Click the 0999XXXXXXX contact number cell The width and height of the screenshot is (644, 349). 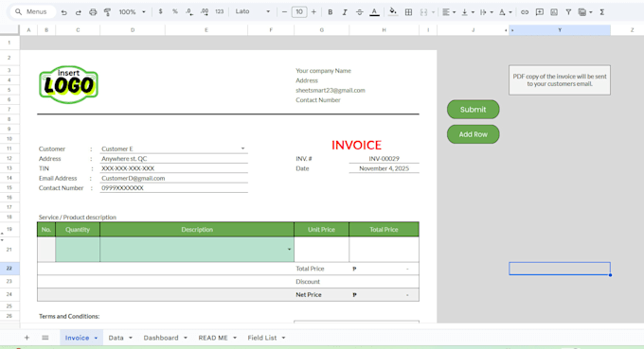coord(173,188)
